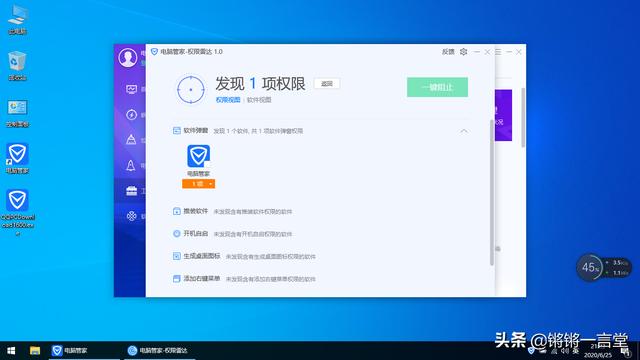Image resolution: width=640 pixels, height=360 pixels.
Task: Click the 添加右键菜单 row icon
Action: pos(176,279)
